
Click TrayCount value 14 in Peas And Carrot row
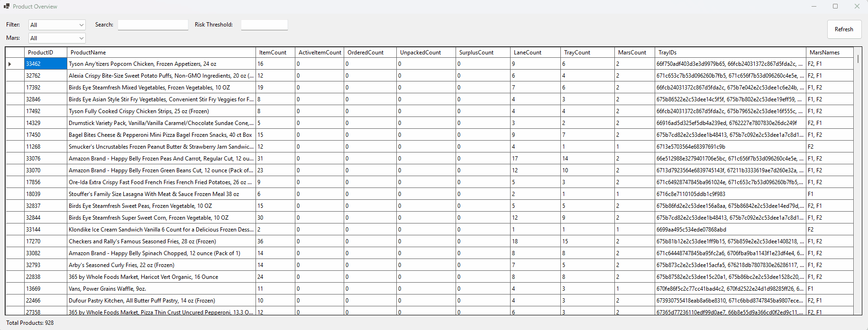pyautogui.click(x=587, y=159)
